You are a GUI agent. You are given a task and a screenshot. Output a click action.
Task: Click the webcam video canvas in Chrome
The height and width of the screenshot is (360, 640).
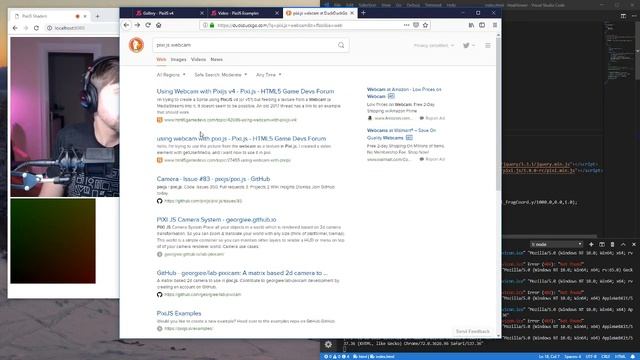point(65,117)
